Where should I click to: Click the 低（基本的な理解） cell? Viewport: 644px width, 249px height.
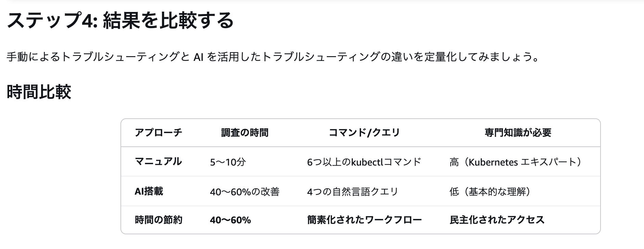point(490,192)
